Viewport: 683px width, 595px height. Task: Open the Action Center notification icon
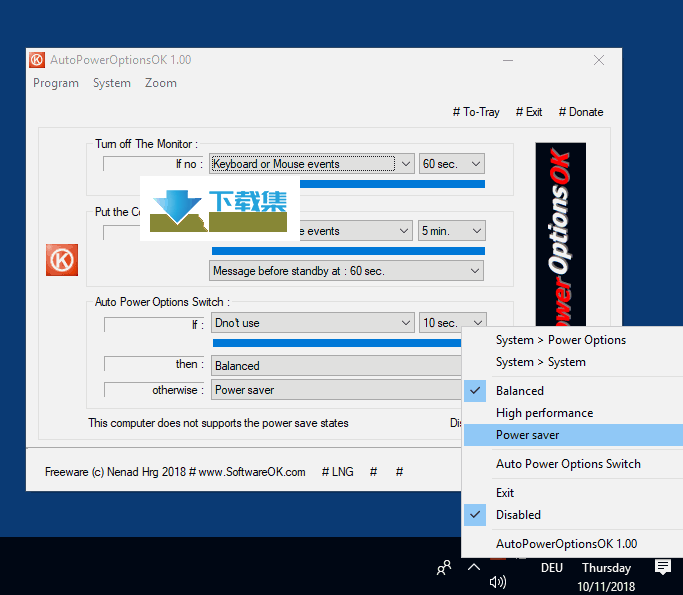663,567
